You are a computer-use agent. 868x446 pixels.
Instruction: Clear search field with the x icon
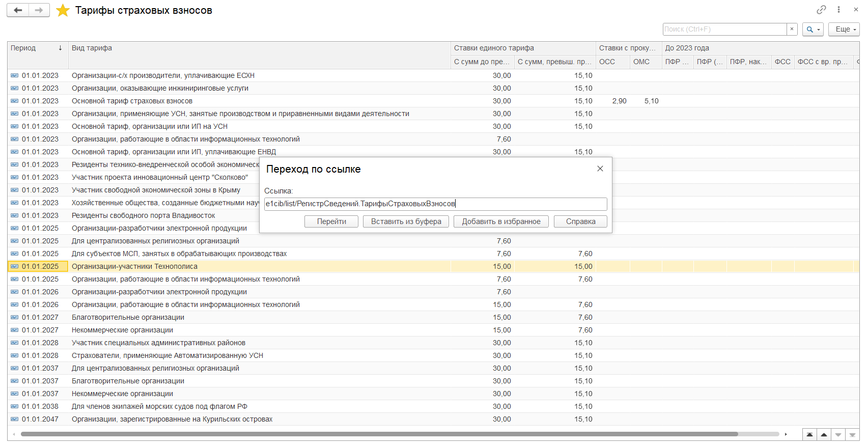pos(792,29)
